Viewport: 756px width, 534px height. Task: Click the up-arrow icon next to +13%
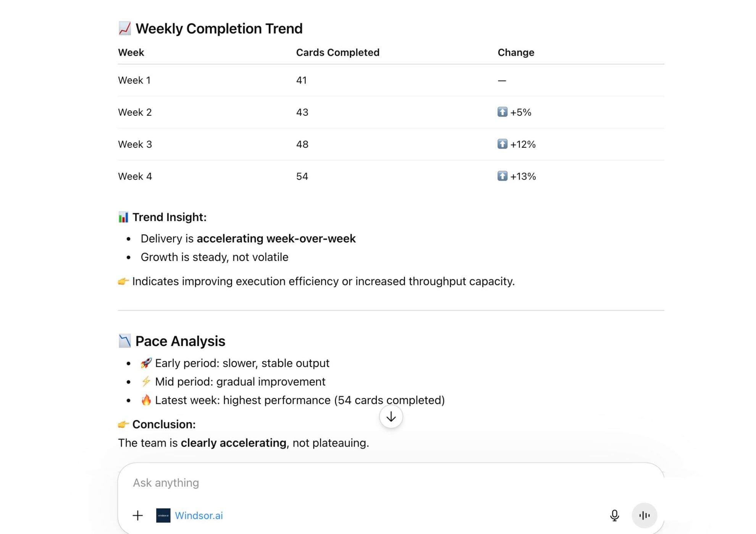503,176
